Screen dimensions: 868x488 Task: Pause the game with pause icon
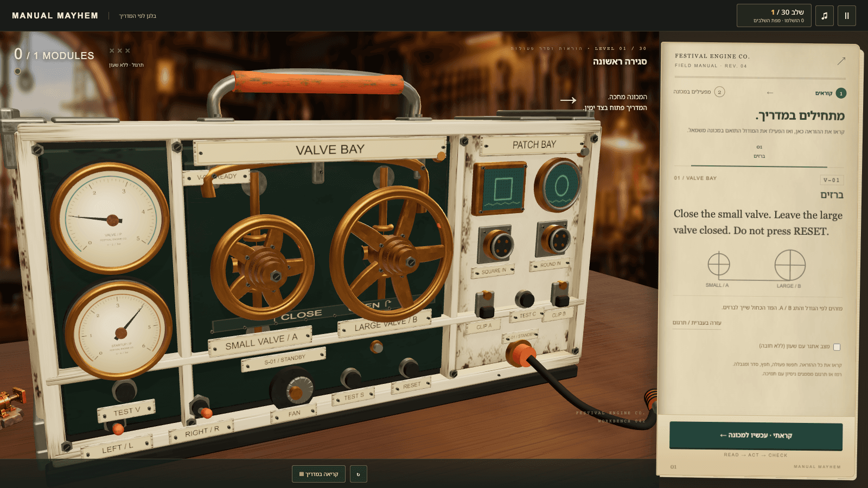847,16
